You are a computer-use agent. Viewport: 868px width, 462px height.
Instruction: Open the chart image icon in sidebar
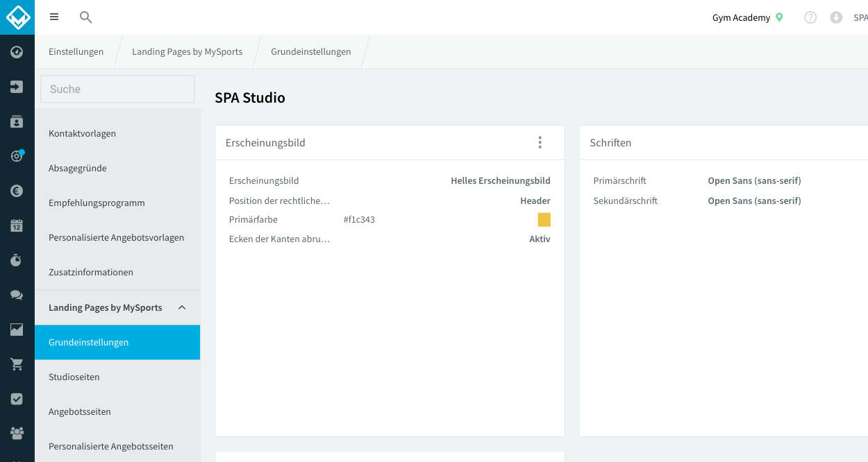pos(17,330)
